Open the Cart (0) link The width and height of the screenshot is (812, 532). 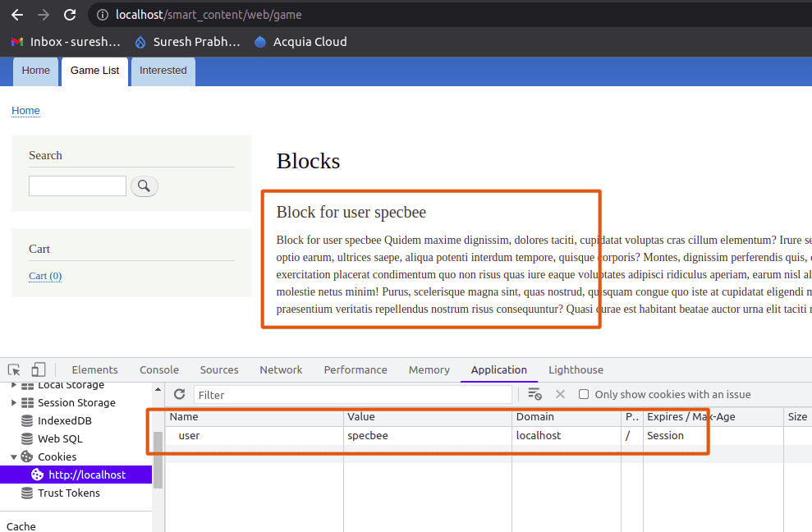45,276
